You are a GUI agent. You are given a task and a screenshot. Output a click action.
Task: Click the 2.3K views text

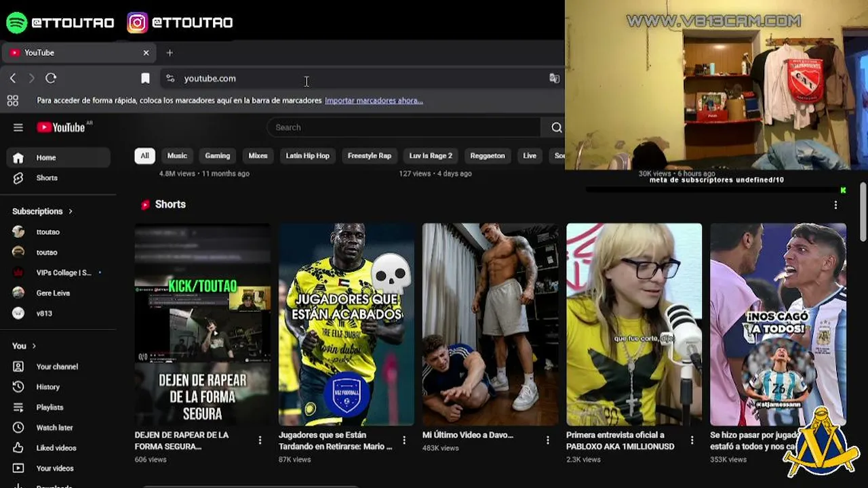pos(583,460)
